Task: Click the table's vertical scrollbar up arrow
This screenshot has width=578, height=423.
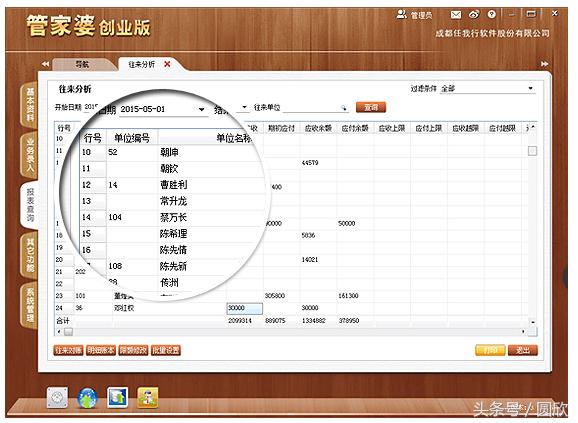Action: 533,128
